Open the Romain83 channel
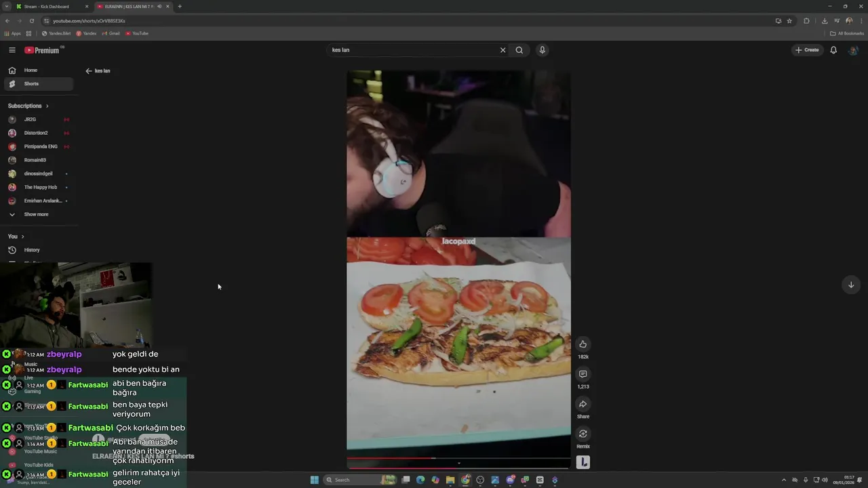 pyautogui.click(x=39, y=160)
